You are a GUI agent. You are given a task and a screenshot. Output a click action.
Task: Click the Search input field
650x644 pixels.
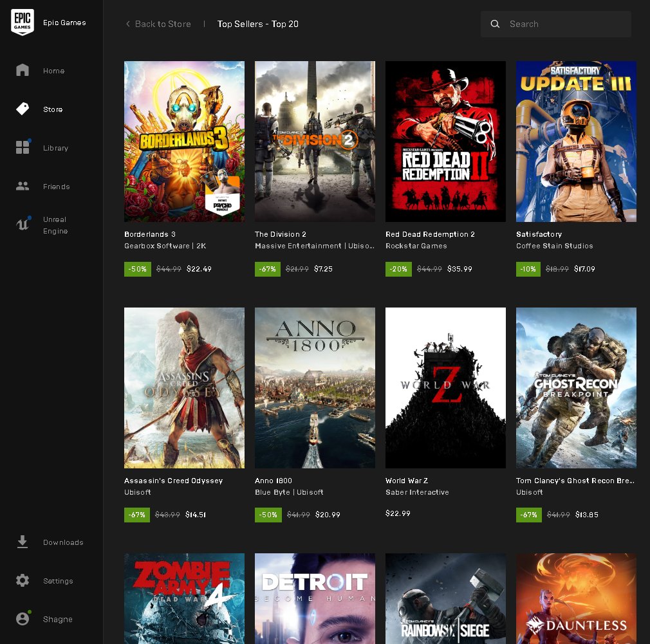click(556, 24)
